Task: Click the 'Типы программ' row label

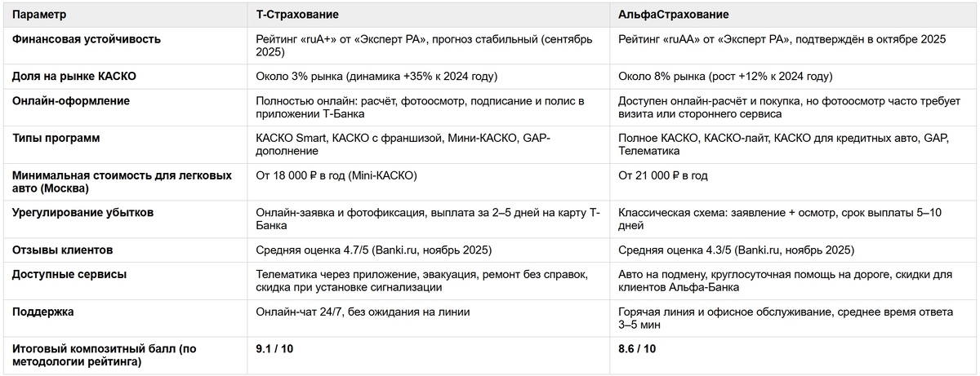Action: (x=56, y=138)
